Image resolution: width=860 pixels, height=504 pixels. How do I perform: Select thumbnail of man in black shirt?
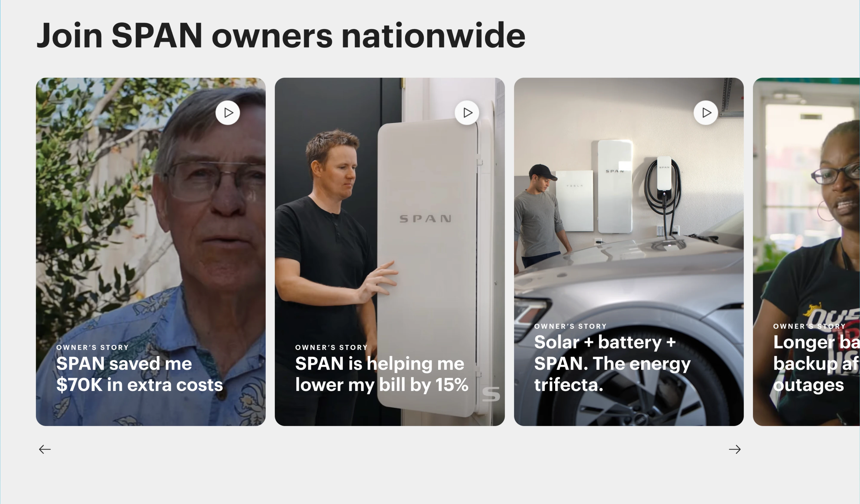click(x=390, y=252)
